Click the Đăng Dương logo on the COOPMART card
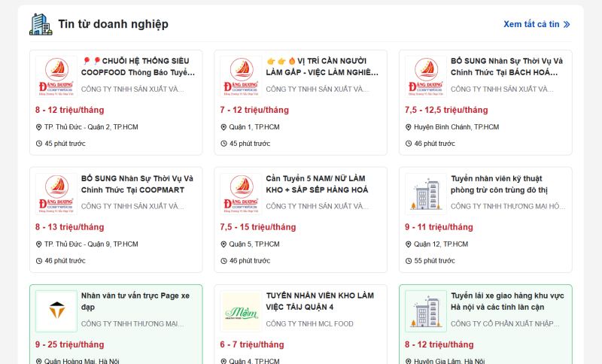The width and height of the screenshot is (602, 364). (56, 194)
